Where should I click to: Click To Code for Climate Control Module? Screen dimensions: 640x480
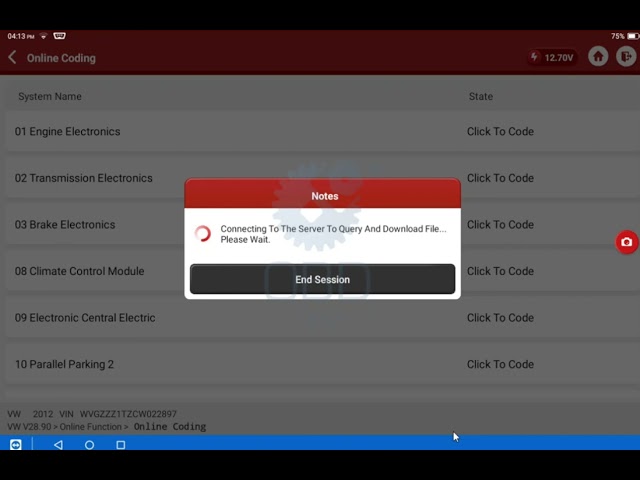pyautogui.click(x=500, y=271)
